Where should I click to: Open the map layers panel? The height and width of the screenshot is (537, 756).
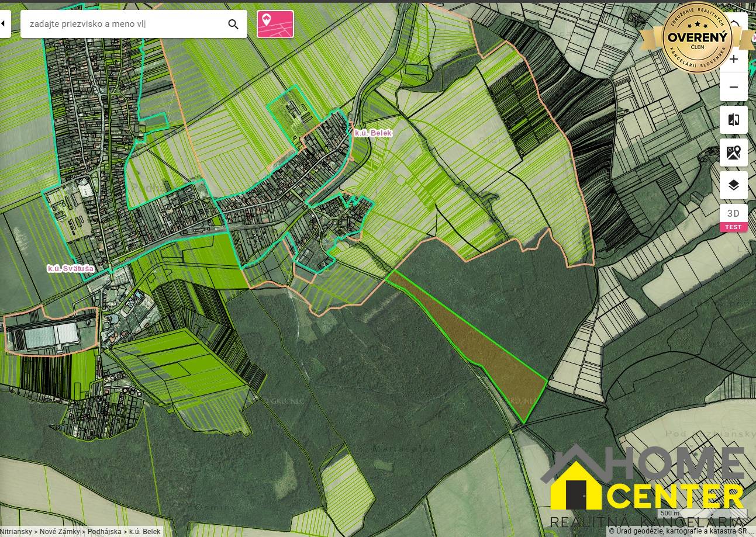(734, 185)
